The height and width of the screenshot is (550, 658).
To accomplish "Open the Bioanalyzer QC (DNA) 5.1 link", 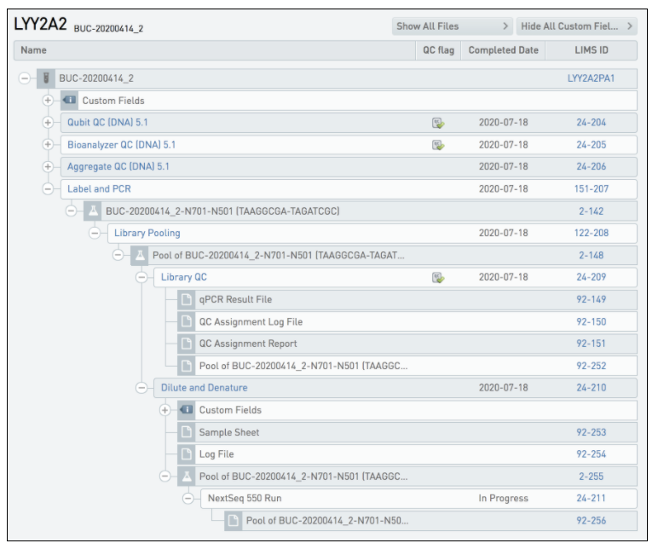I will (121, 145).
